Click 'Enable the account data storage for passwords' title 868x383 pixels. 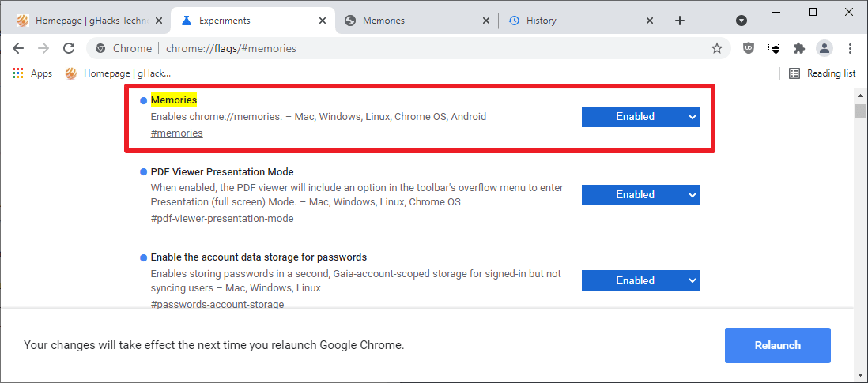pyautogui.click(x=259, y=257)
